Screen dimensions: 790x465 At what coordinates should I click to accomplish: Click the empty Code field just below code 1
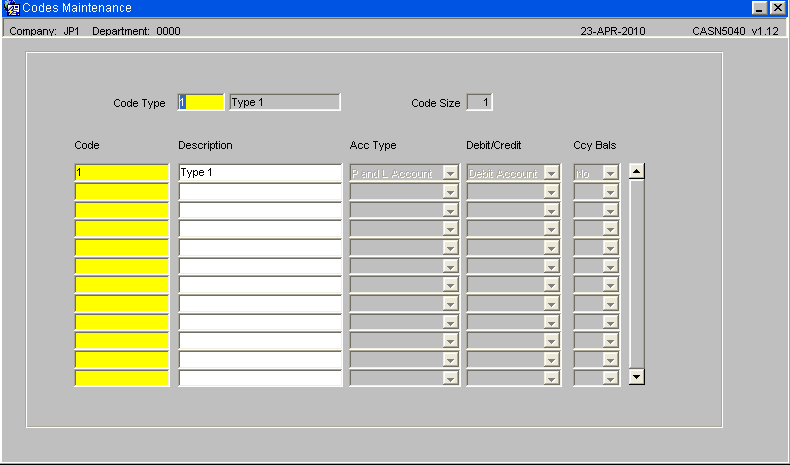point(122,191)
